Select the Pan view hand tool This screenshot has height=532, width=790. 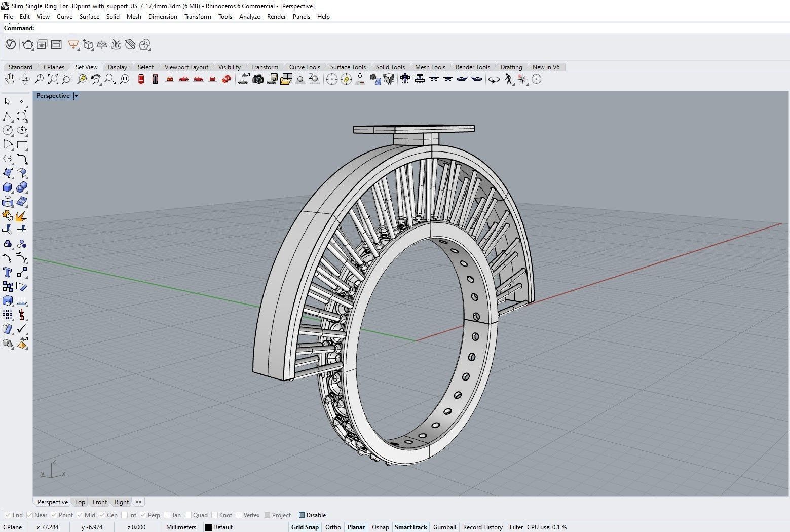[10, 79]
